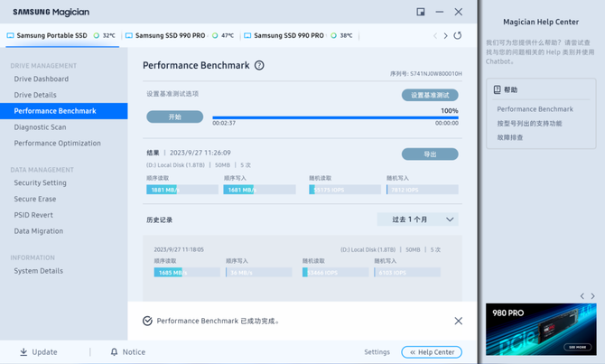Image resolution: width=605 pixels, height=364 pixels.
Task: Open the 980 PRO advertisement banner
Action: pyautogui.click(x=541, y=330)
